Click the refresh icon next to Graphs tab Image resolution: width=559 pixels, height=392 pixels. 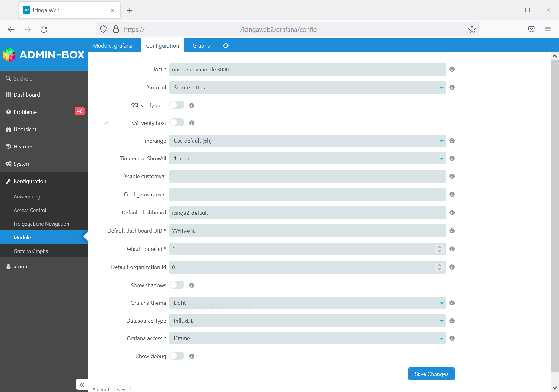click(x=226, y=45)
